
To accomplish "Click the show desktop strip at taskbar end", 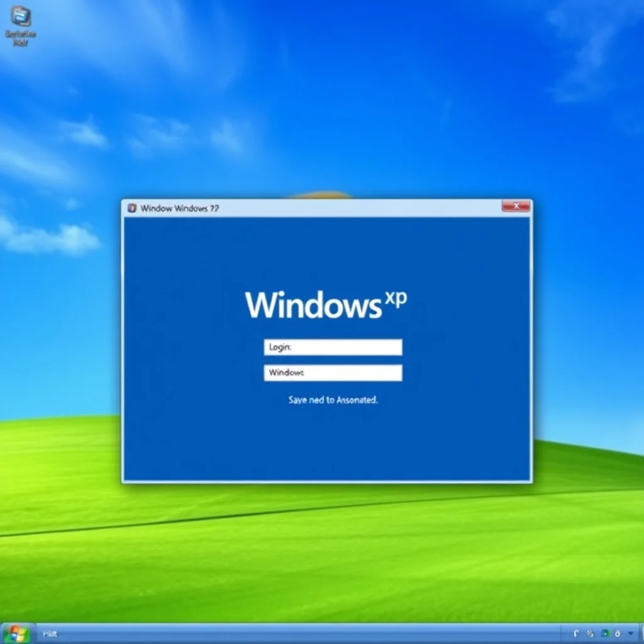I will 641,634.
